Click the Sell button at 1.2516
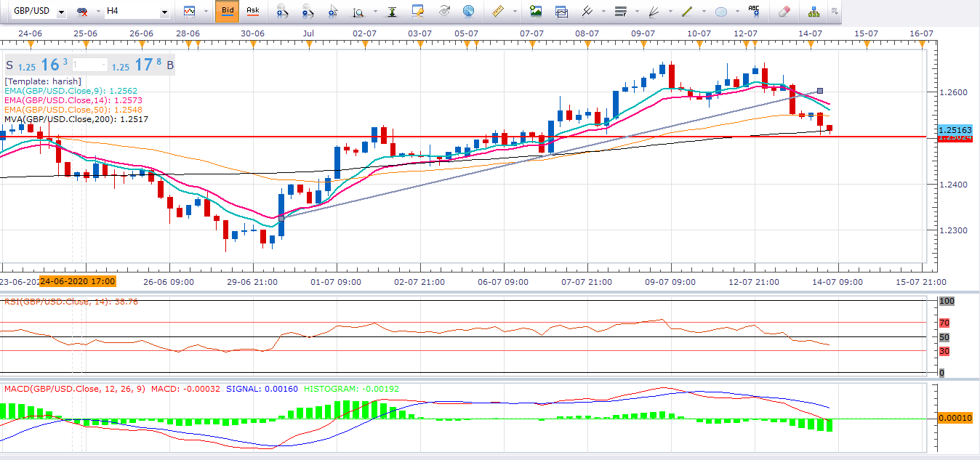 click(x=36, y=65)
